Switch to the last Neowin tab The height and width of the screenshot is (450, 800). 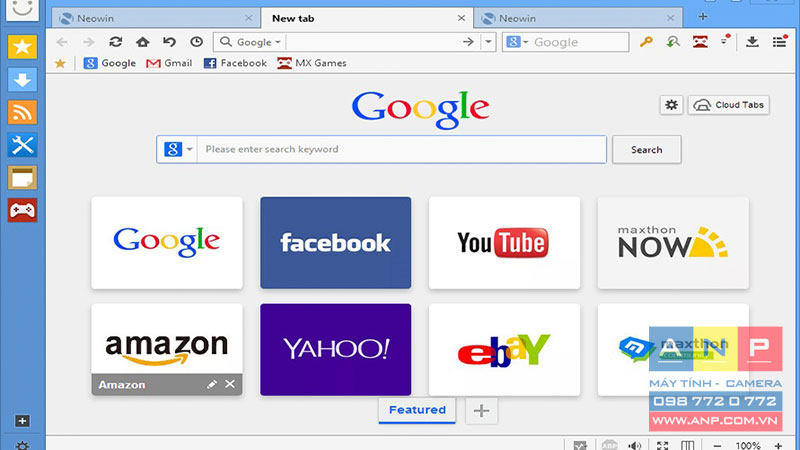(578, 18)
